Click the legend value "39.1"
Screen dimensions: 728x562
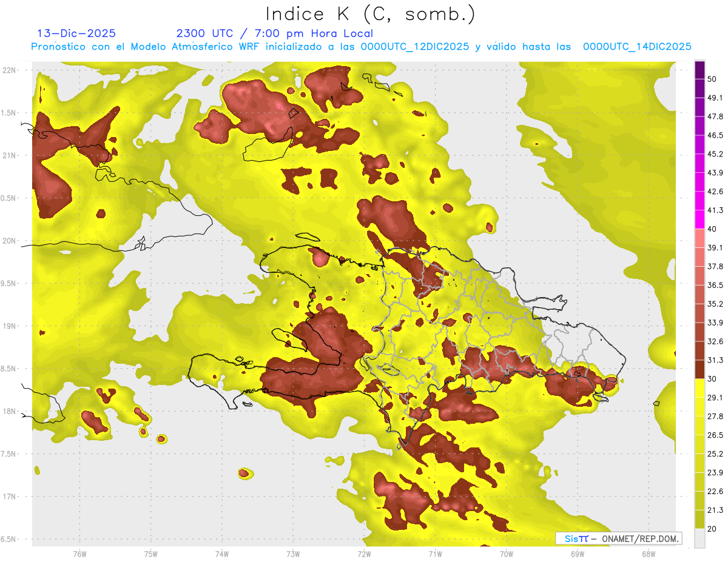click(715, 247)
